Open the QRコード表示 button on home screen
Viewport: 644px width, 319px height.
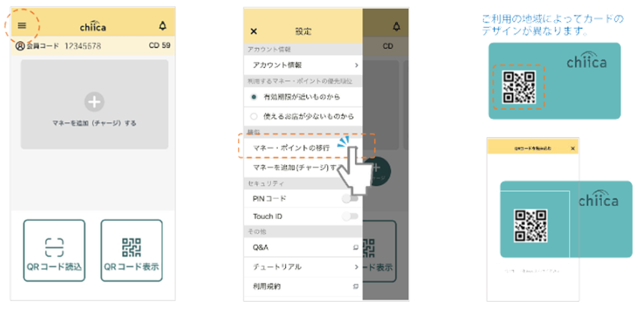tap(132, 250)
